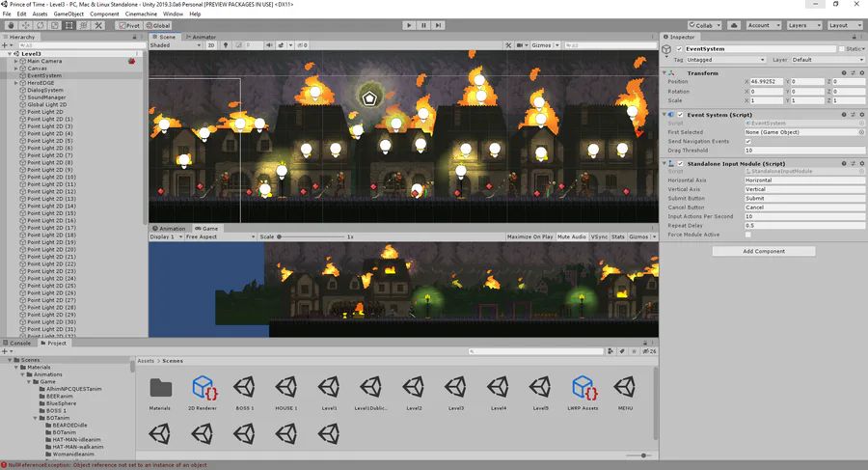Select the Hand tool in the toolbar

click(11, 25)
